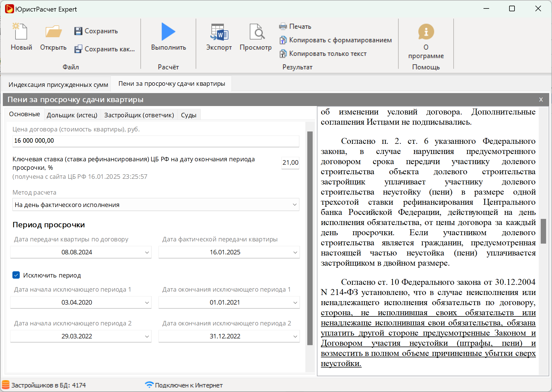This screenshot has height=392, width=552.
Task: Switch to the Дольщик (истец) tab
Action: click(72, 115)
